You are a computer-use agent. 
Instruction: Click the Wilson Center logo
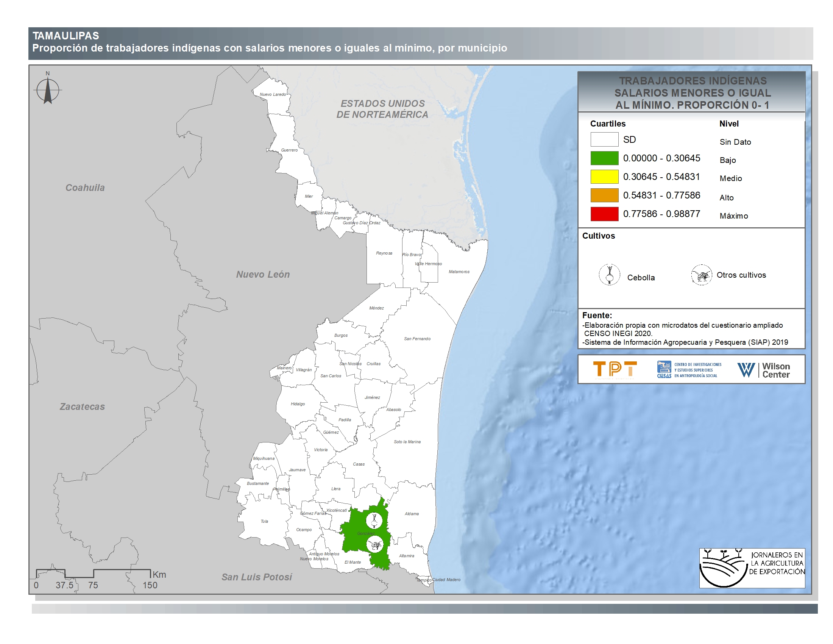tap(764, 370)
